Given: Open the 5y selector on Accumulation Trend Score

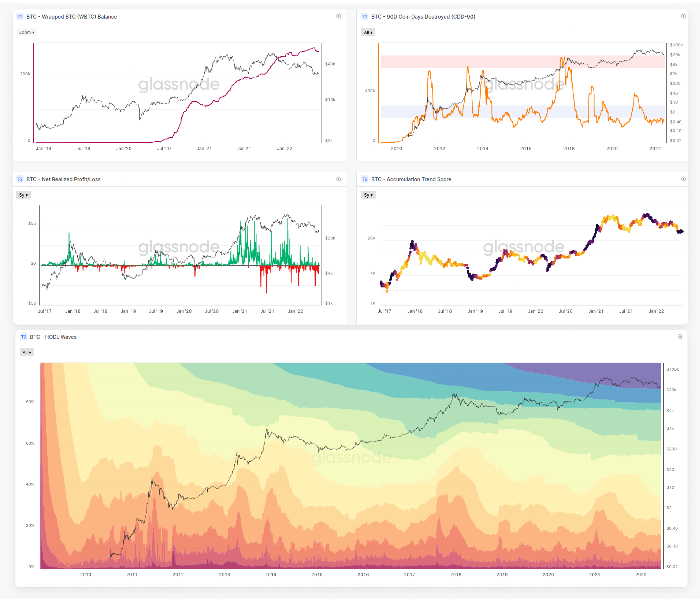Looking at the screenshot, I should 368,195.
